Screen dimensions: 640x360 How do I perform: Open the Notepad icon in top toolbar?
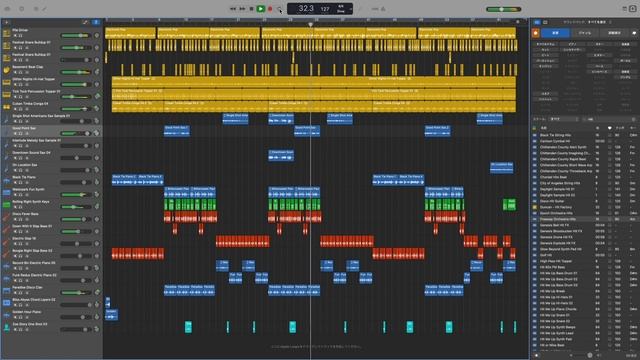(624, 9)
